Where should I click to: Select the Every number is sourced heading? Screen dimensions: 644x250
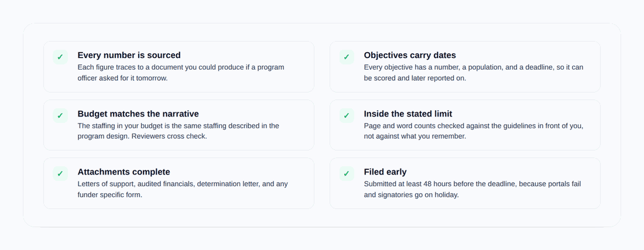click(129, 55)
